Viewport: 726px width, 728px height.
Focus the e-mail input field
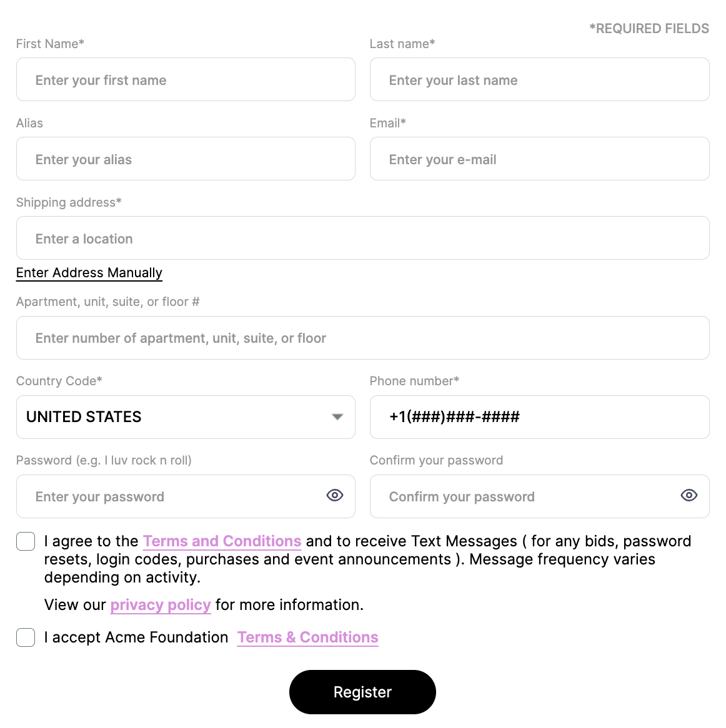coord(539,159)
